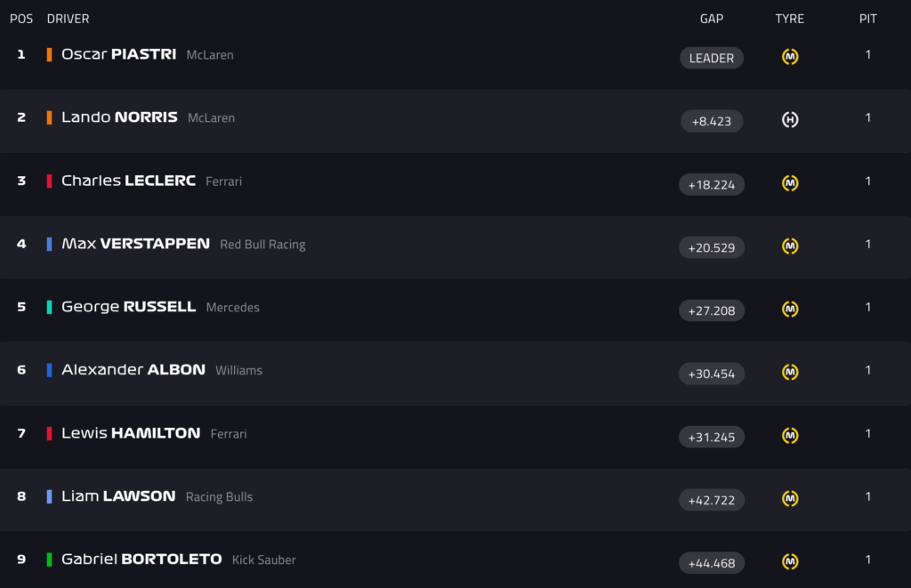
Task: Click Hamilton's pit stop count
Action: click(x=868, y=433)
